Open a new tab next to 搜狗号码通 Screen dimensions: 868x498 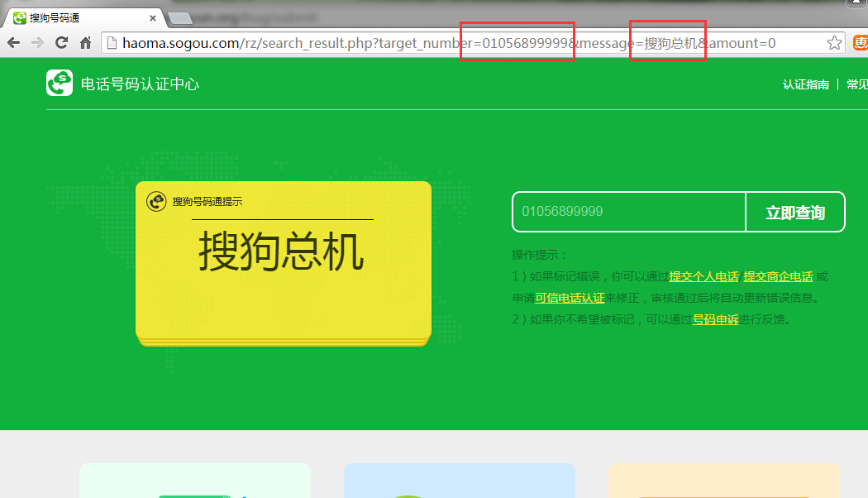(x=180, y=18)
